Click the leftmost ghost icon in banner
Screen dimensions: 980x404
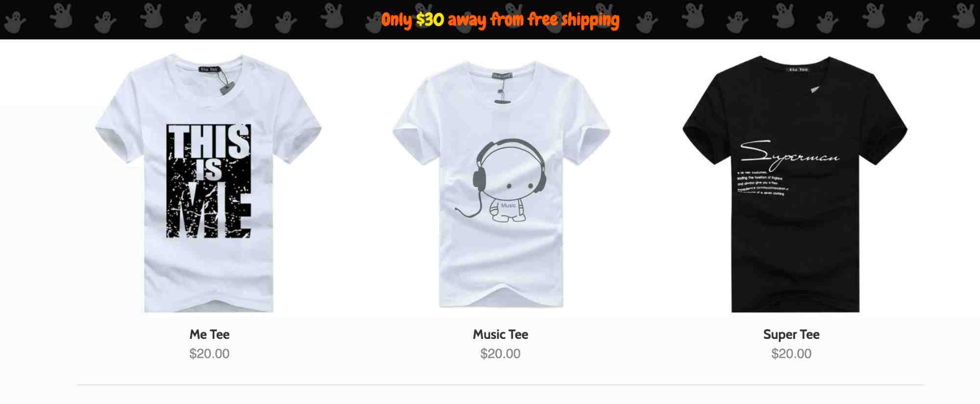pyautogui.click(x=15, y=23)
